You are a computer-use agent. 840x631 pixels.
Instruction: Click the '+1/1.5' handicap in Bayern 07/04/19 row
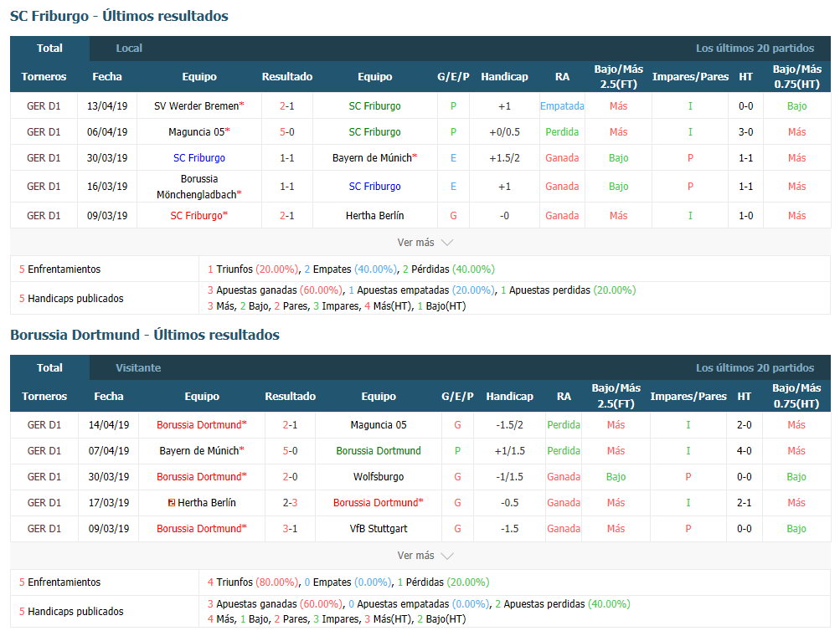pyautogui.click(x=509, y=450)
